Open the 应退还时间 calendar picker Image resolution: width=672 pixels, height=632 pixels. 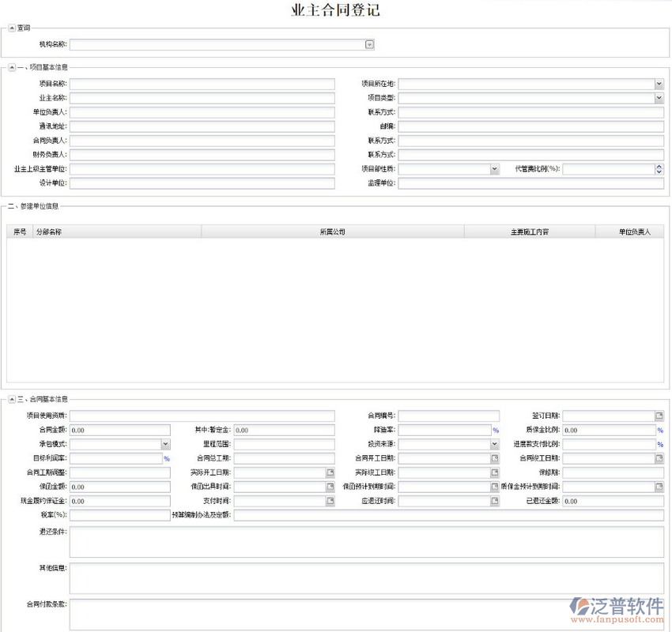tap(495, 501)
